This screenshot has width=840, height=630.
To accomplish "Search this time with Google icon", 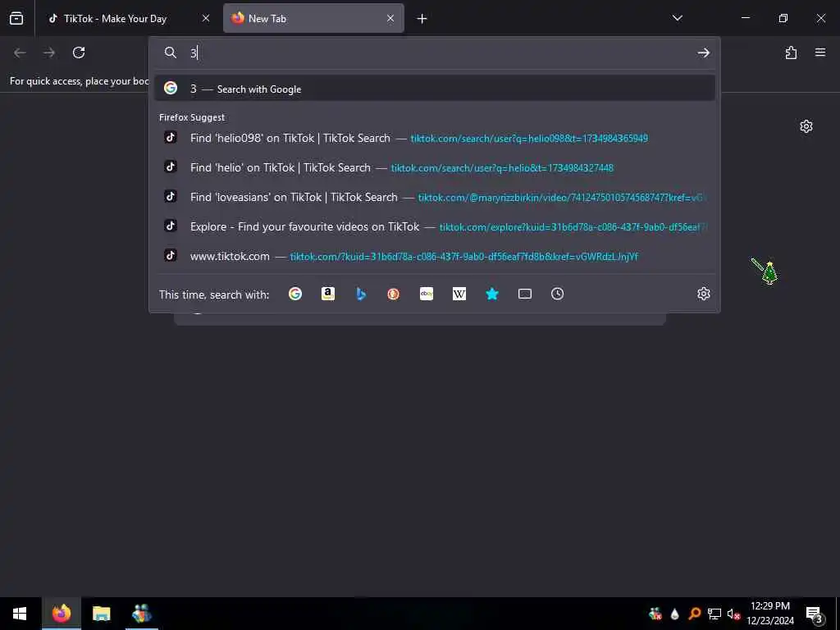I will [x=295, y=294].
